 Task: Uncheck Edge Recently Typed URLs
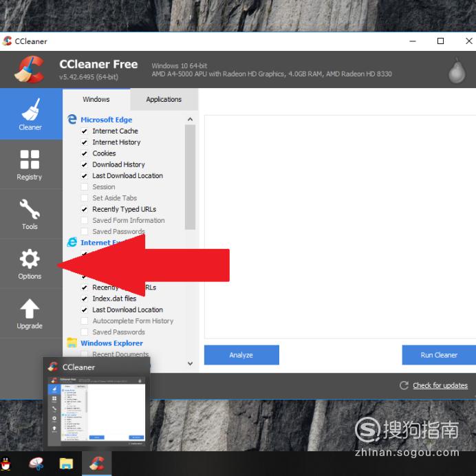85,210
